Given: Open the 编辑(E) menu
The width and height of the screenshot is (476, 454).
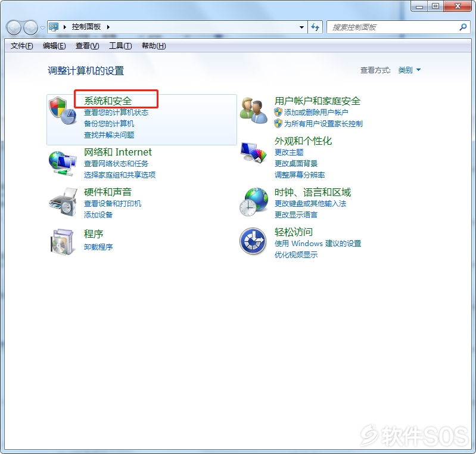Looking at the screenshot, I should click(x=54, y=46).
